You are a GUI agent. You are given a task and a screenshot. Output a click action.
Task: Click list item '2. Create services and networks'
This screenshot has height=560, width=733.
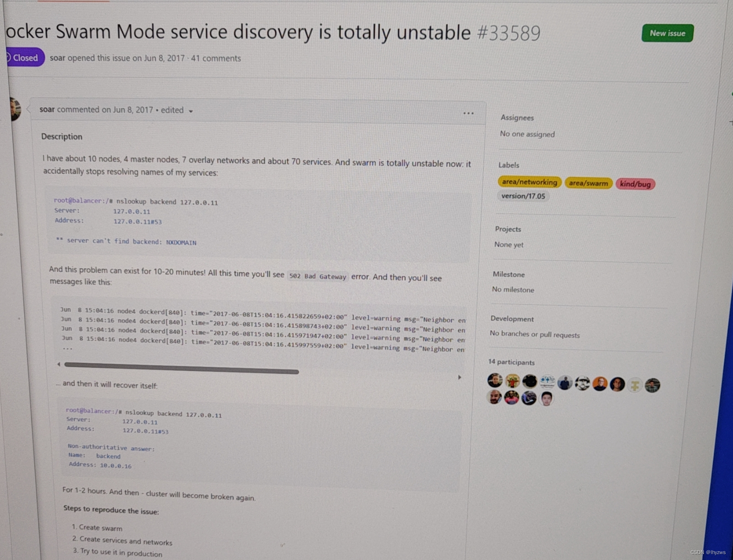(122, 540)
